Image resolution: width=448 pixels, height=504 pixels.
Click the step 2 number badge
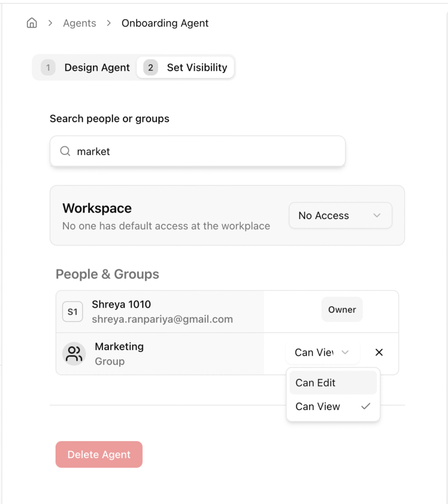tap(150, 67)
